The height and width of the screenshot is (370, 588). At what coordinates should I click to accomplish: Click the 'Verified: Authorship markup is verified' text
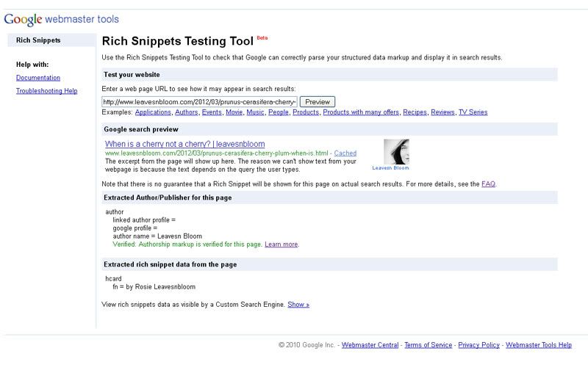click(187, 244)
